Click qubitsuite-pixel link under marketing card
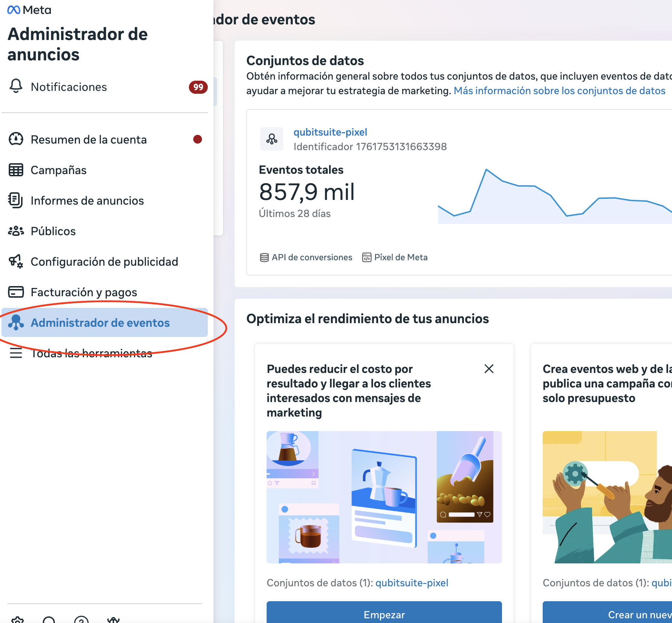 pyautogui.click(x=412, y=583)
